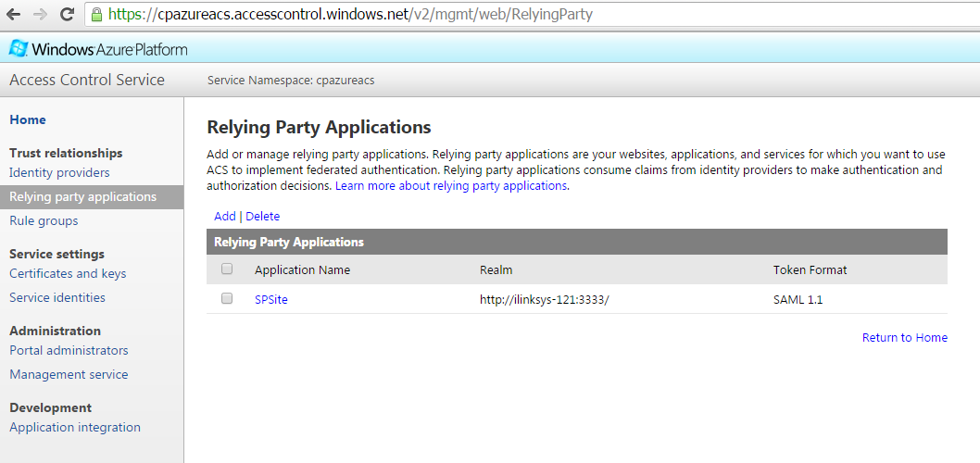Screen dimensions: 980x463
Task: Click the Development section label
Action: pyautogui.click(x=51, y=407)
